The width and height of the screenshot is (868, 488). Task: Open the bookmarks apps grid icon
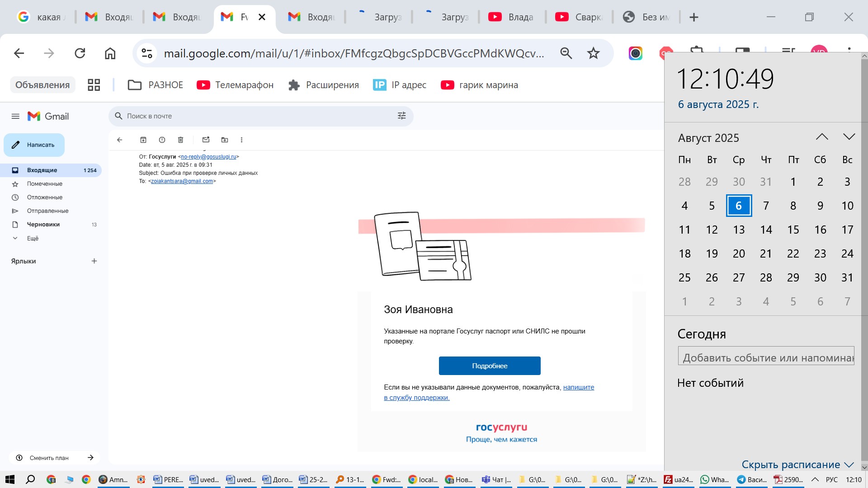pyautogui.click(x=94, y=85)
